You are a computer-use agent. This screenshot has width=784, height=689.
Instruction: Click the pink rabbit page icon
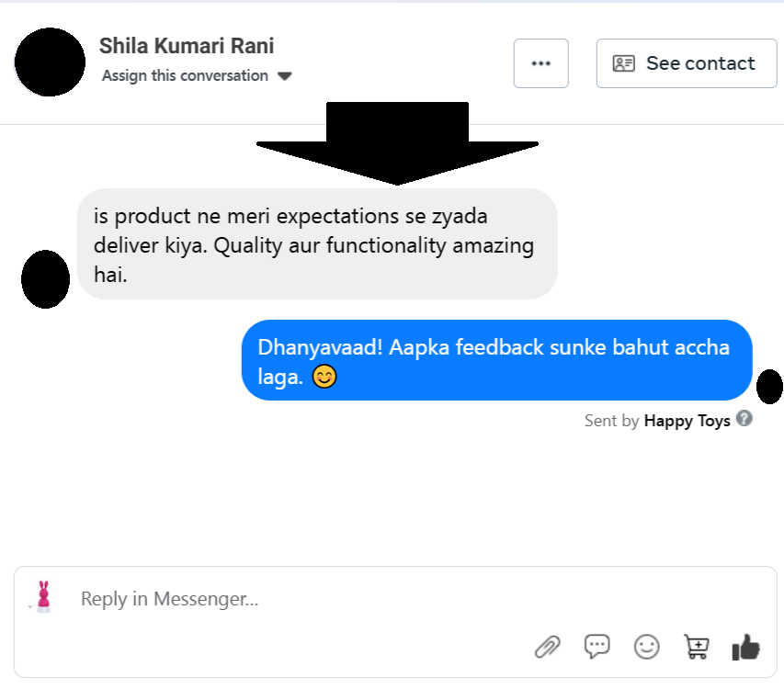pos(42,597)
